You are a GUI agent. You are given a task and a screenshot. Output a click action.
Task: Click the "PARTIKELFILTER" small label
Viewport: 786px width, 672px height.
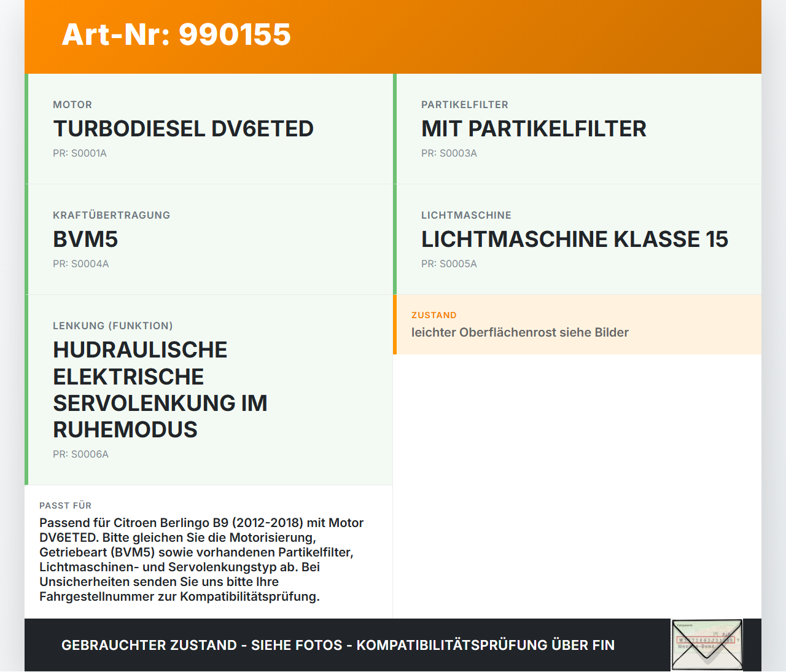click(x=465, y=105)
